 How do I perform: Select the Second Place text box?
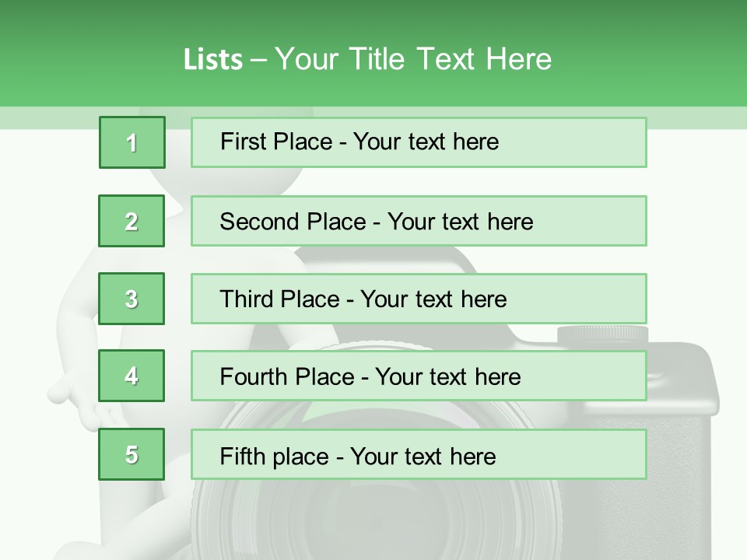point(419,221)
